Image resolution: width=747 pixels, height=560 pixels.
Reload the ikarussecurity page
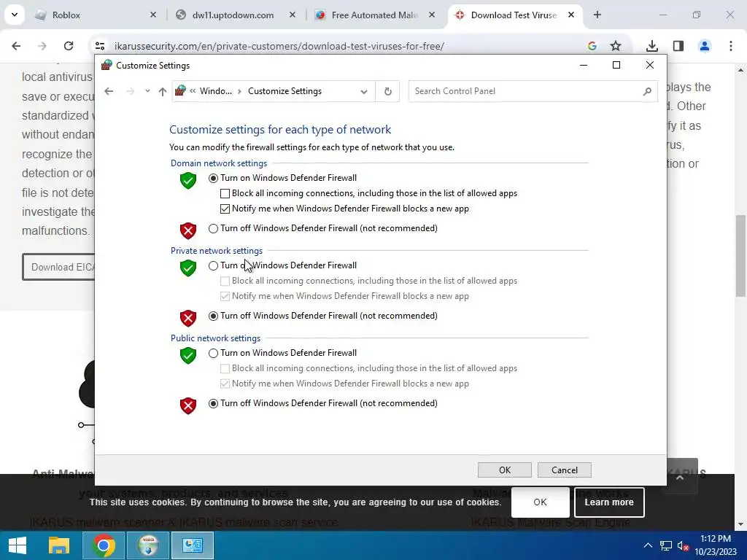(69, 46)
